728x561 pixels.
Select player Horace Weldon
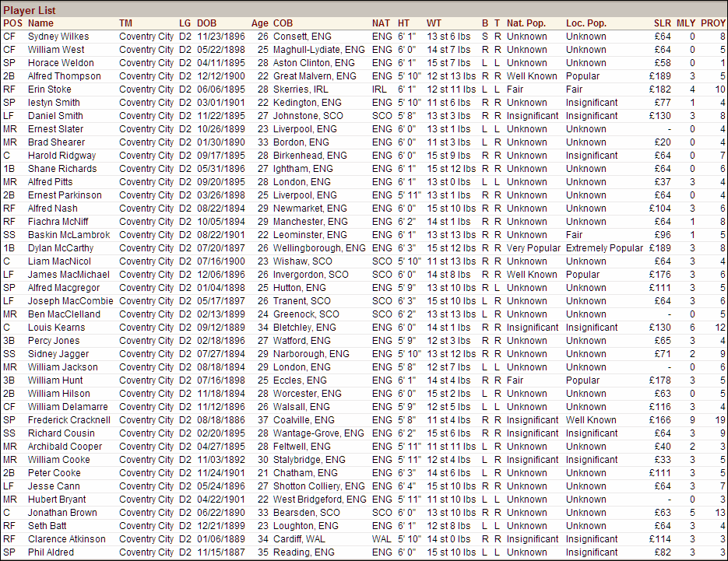point(61,63)
